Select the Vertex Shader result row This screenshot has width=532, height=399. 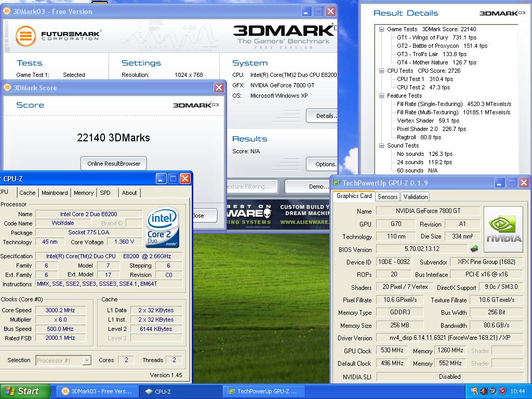[428, 121]
